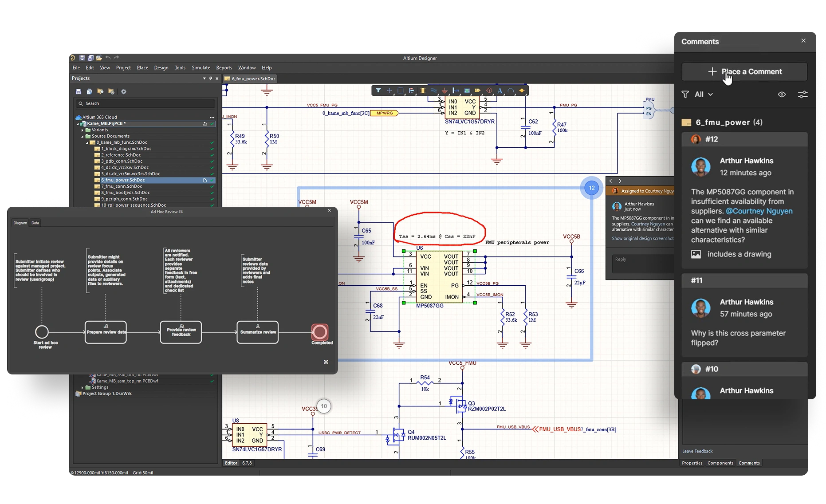Screen dimensions: 826x504
Task: Choose the GND power port tool
Action: tap(444, 91)
